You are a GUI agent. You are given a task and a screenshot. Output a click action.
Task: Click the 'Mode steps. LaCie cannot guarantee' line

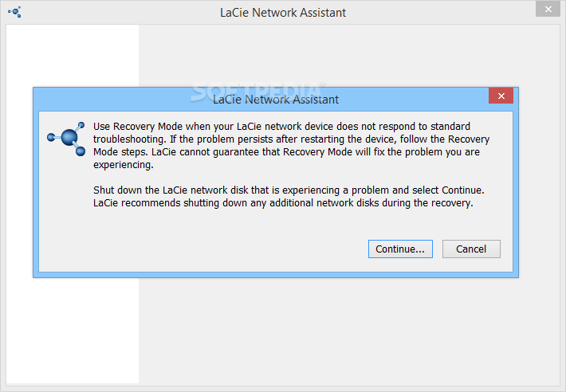coord(286,152)
